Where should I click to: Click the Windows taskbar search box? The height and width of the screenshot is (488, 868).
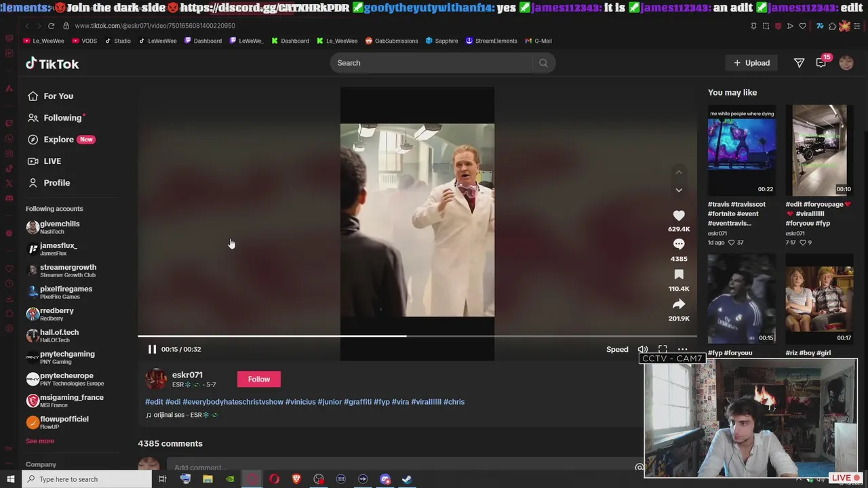pos(86,479)
